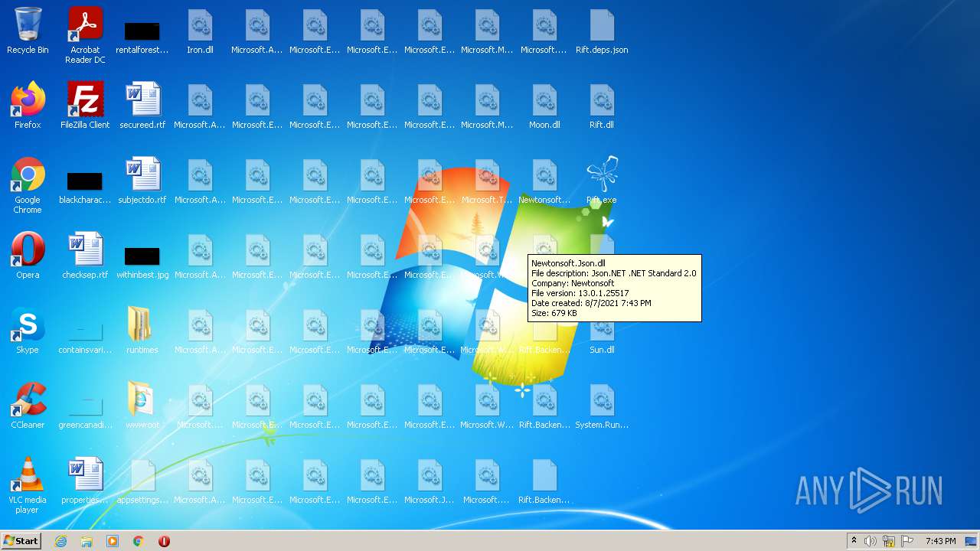Screen dimensions: 980x551
Task: Open the Start menu
Action: coord(21,541)
